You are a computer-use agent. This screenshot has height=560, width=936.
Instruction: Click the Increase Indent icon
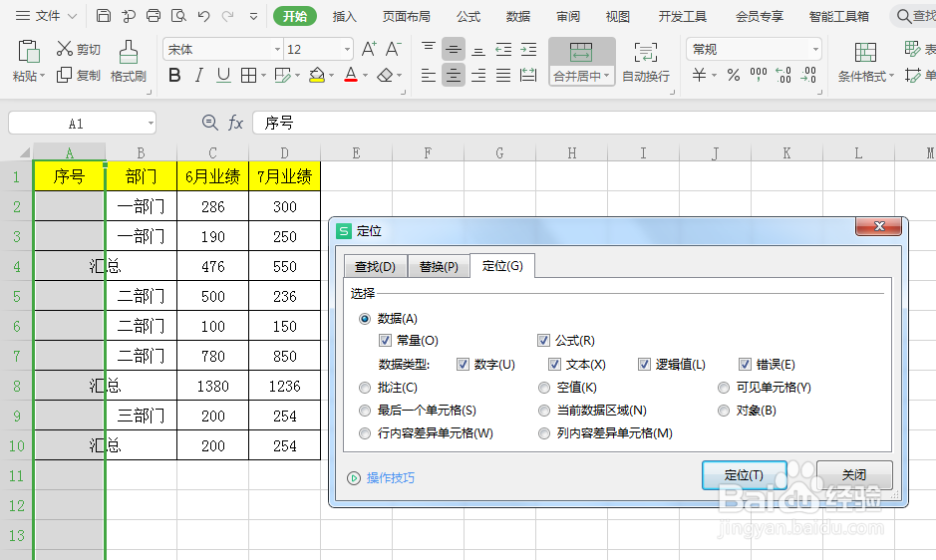(528, 49)
